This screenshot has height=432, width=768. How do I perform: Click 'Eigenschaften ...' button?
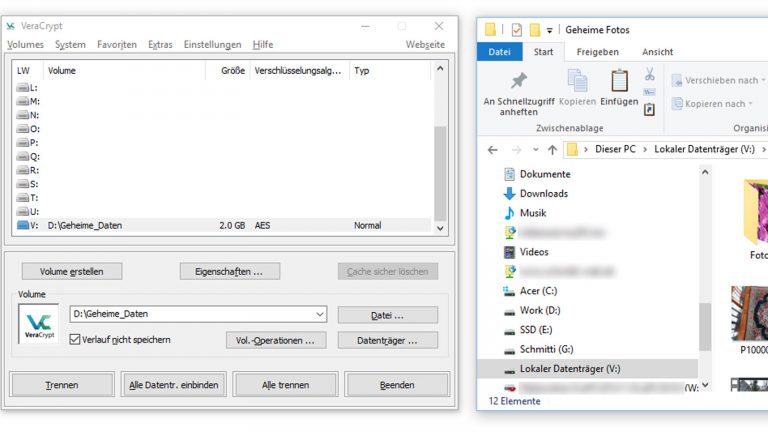pos(230,271)
